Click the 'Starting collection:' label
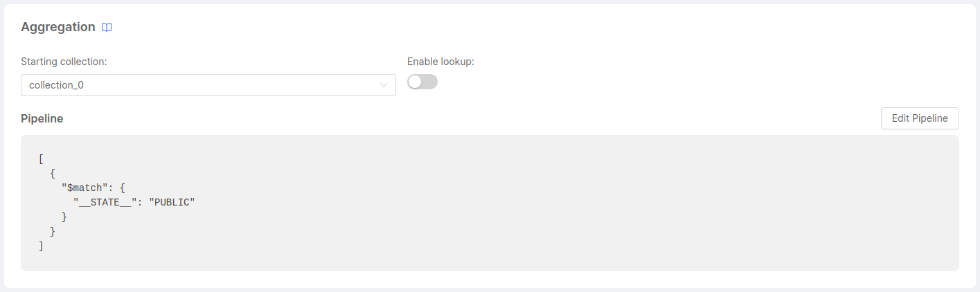The image size is (980, 292). [x=64, y=62]
